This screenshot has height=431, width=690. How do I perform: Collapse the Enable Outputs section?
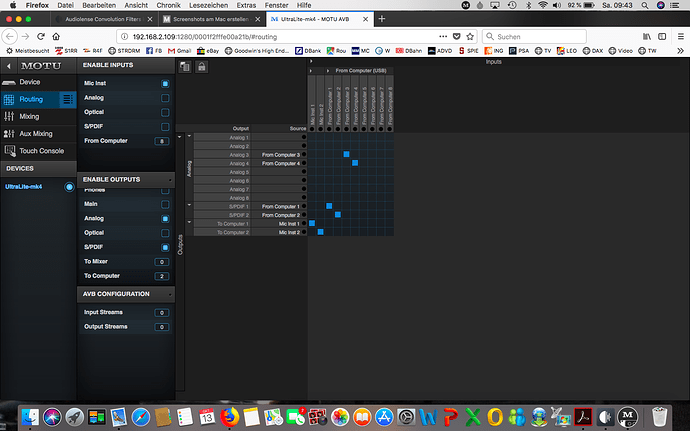pos(170,181)
